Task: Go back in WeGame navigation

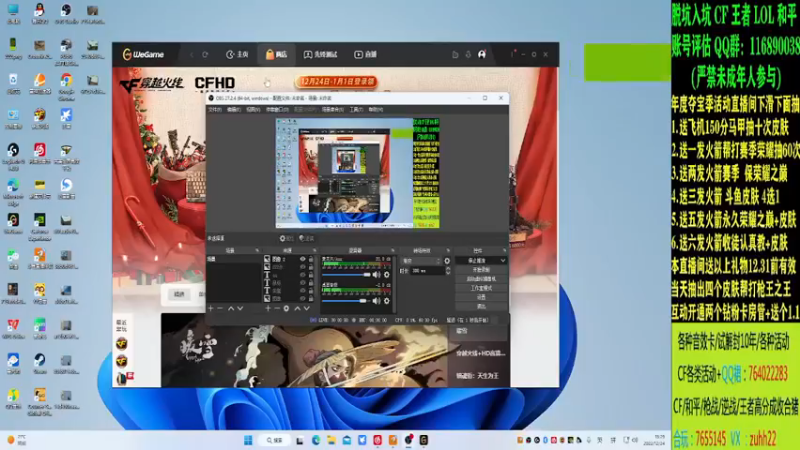Action: [x=192, y=54]
